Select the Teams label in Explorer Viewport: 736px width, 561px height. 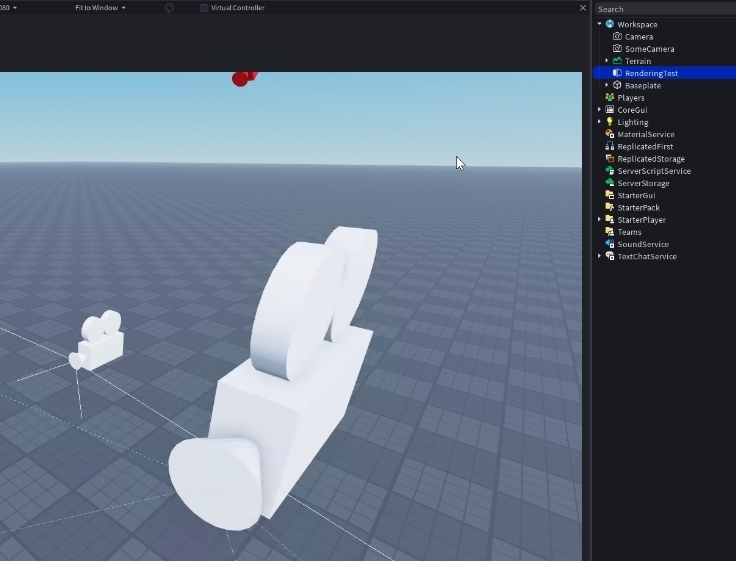click(629, 232)
